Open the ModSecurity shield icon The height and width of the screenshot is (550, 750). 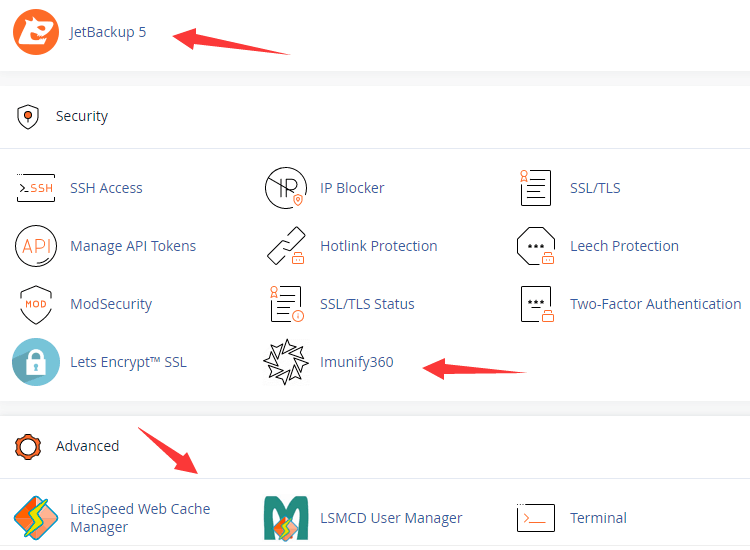click(36, 304)
